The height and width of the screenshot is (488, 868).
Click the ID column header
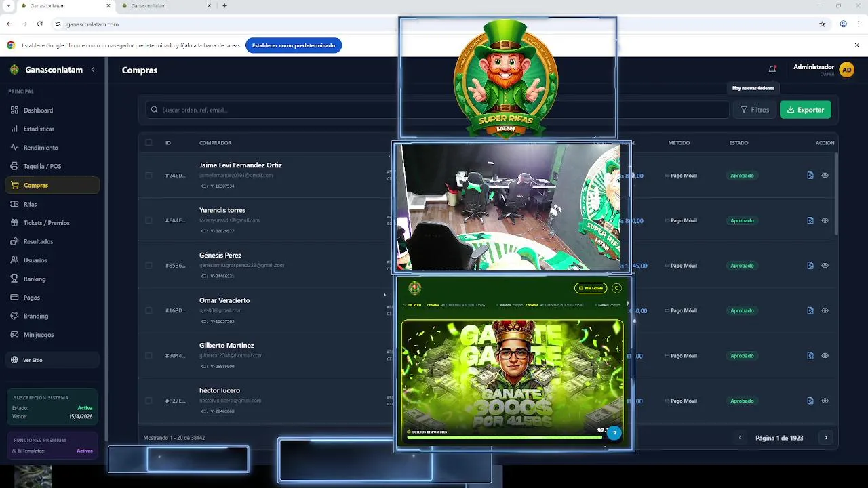point(168,143)
